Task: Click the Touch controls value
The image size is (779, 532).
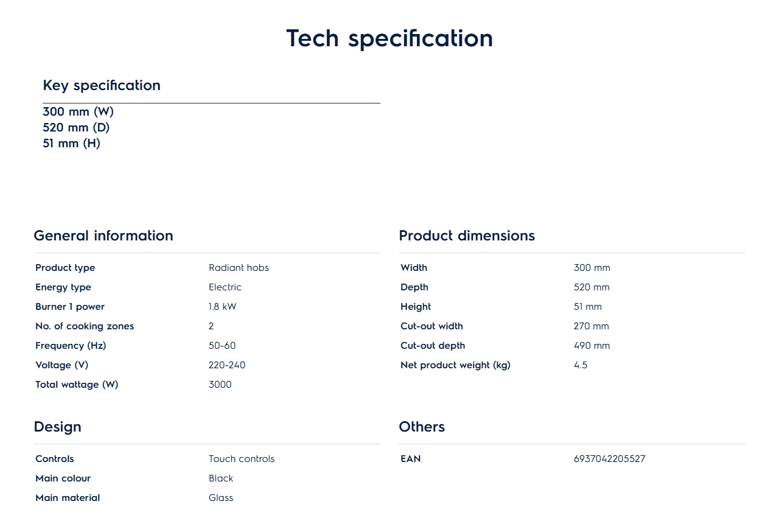Action: point(242,459)
